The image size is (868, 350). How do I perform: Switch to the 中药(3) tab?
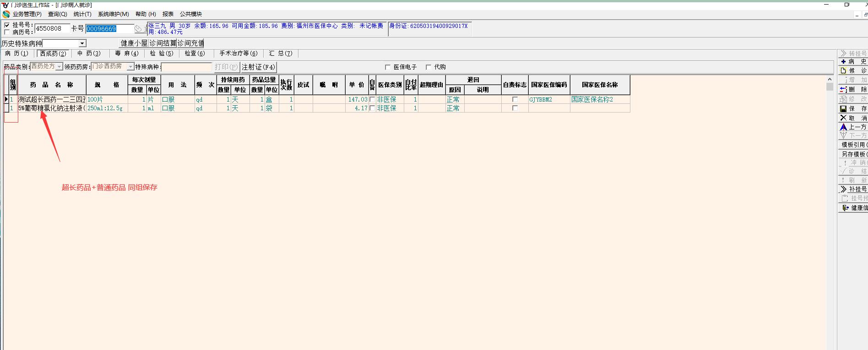(89, 54)
